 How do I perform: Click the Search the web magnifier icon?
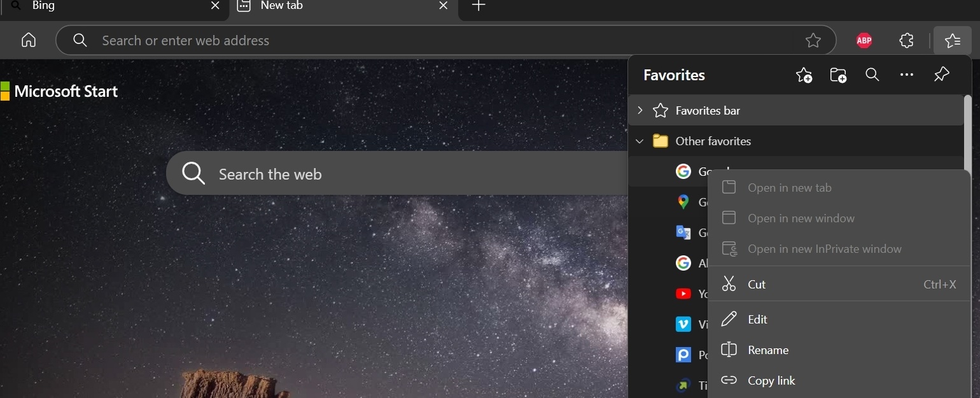[x=193, y=173]
